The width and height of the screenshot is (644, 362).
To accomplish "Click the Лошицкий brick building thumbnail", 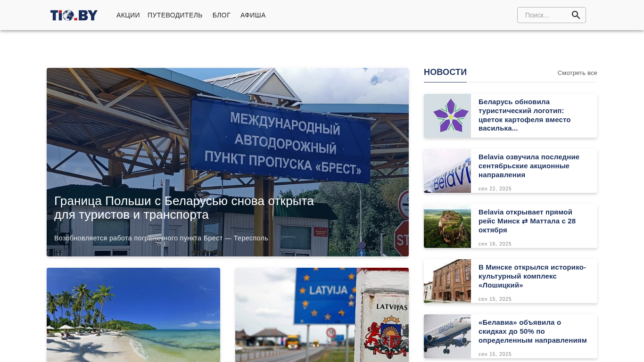I will pos(447,281).
